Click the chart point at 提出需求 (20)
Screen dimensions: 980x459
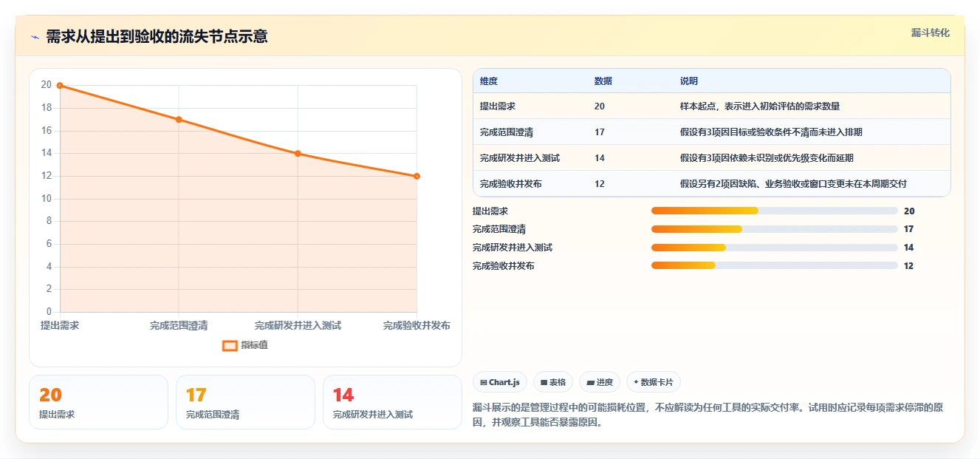[x=60, y=86]
